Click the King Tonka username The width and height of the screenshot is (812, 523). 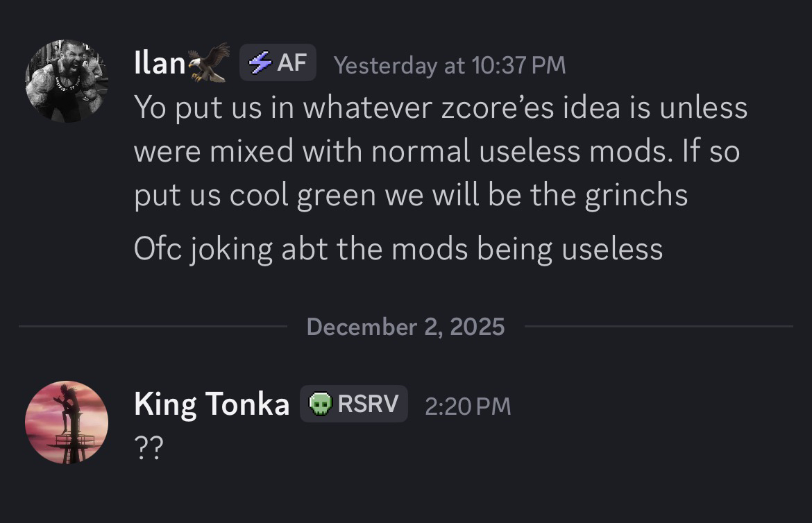coord(212,404)
